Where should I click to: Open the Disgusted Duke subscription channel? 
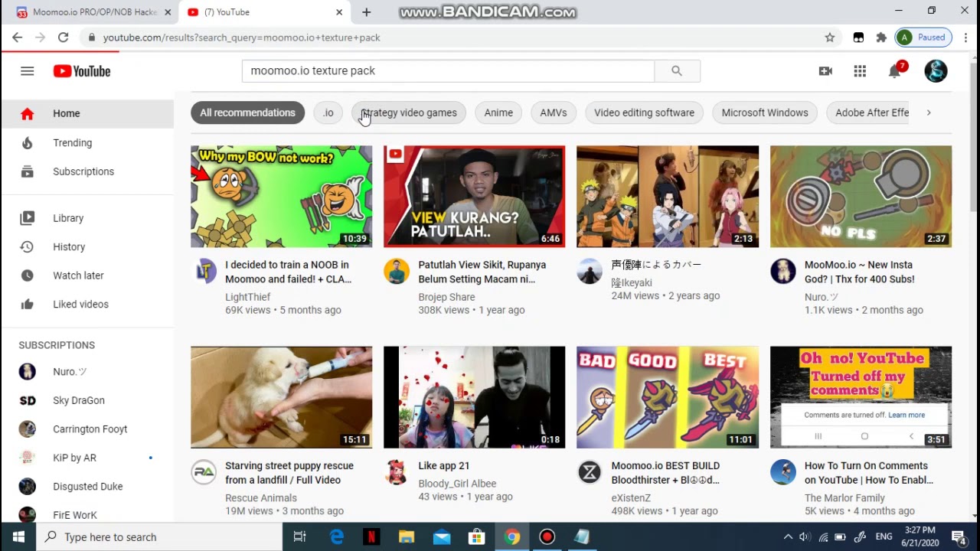coord(87,487)
